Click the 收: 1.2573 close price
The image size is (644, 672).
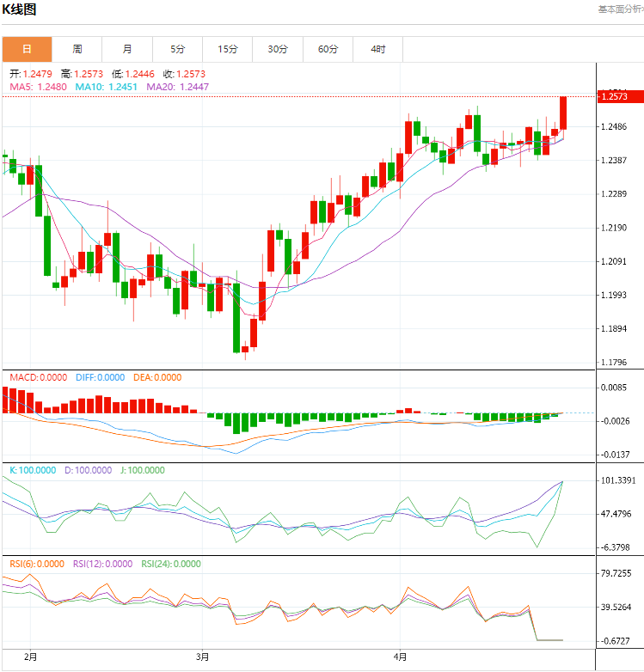coord(184,74)
